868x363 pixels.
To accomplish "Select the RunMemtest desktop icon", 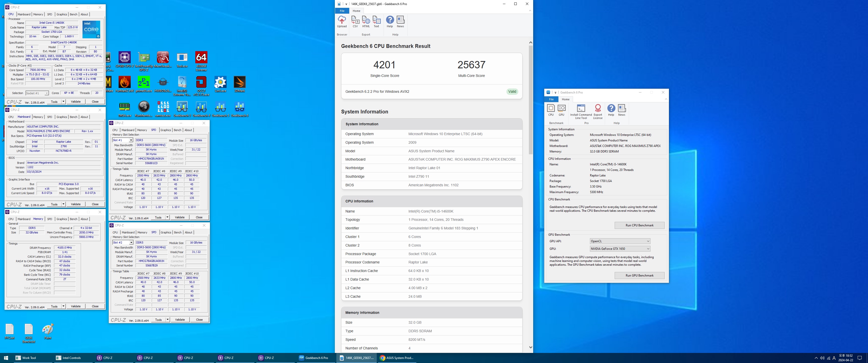I will pyautogui.click(x=144, y=109).
